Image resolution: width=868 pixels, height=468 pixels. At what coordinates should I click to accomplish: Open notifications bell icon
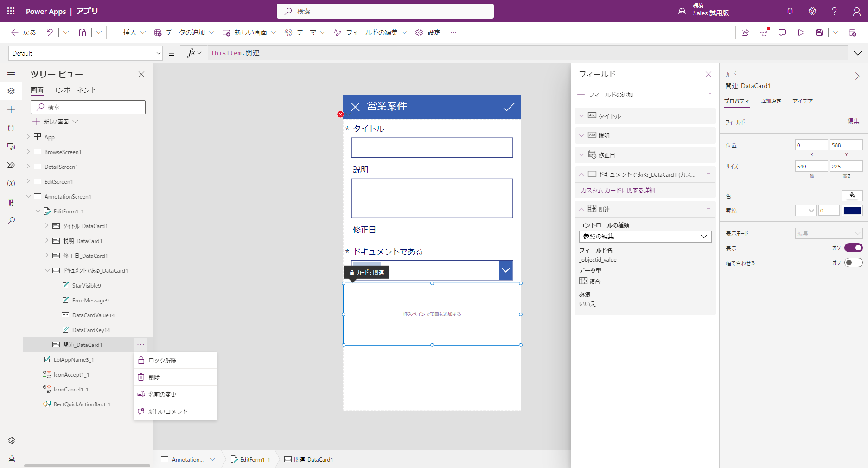790,11
